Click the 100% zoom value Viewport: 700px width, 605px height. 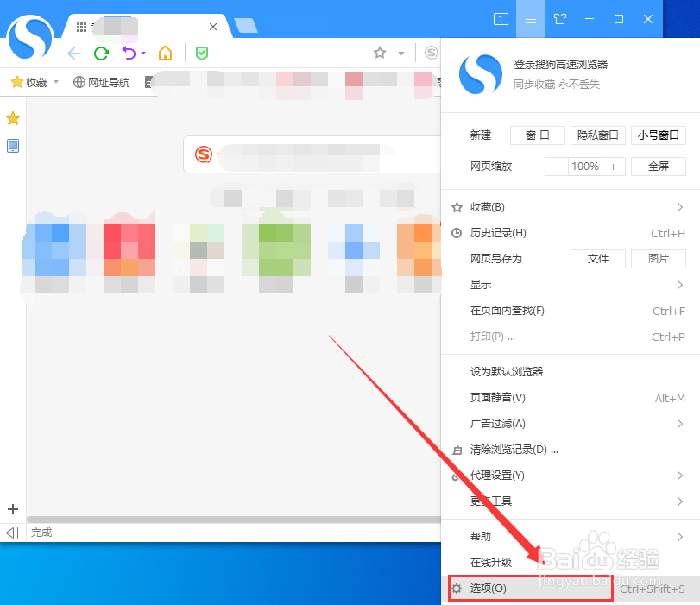(585, 167)
